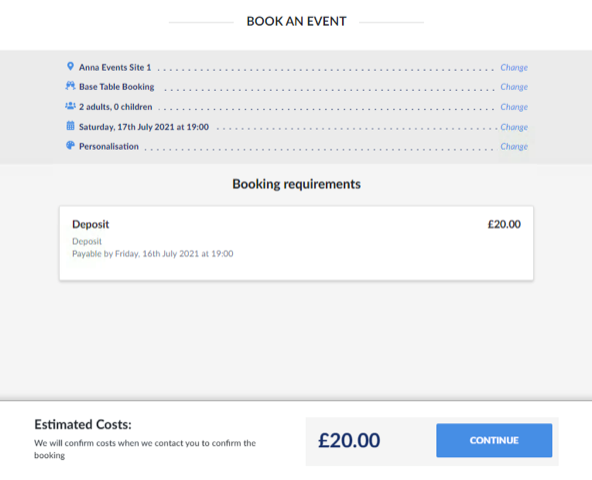Click the Deposit £20.00 price
592x480 pixels.
[504, 224]
